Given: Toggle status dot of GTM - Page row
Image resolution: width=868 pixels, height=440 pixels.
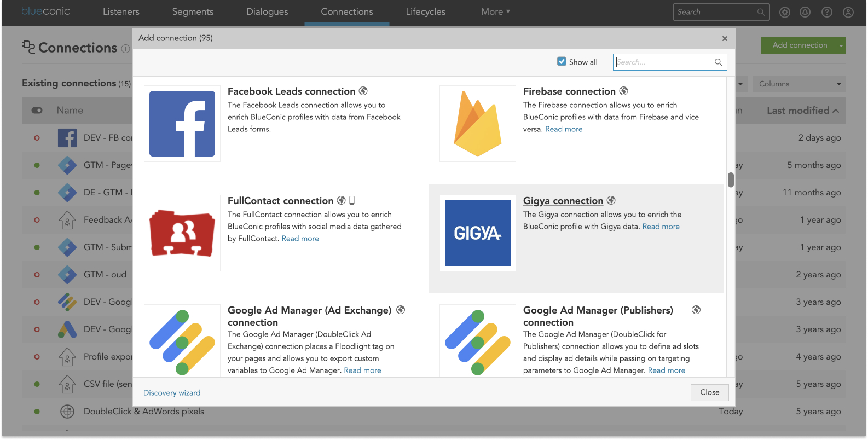Looking at the screenshot, I should 37,165.
